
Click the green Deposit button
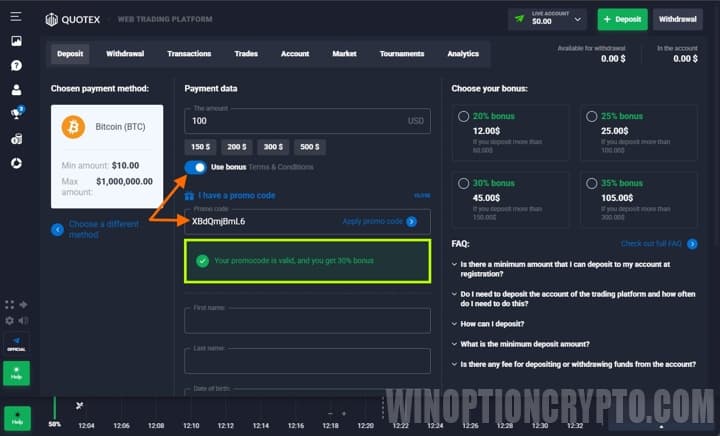[x=622, y=19]
